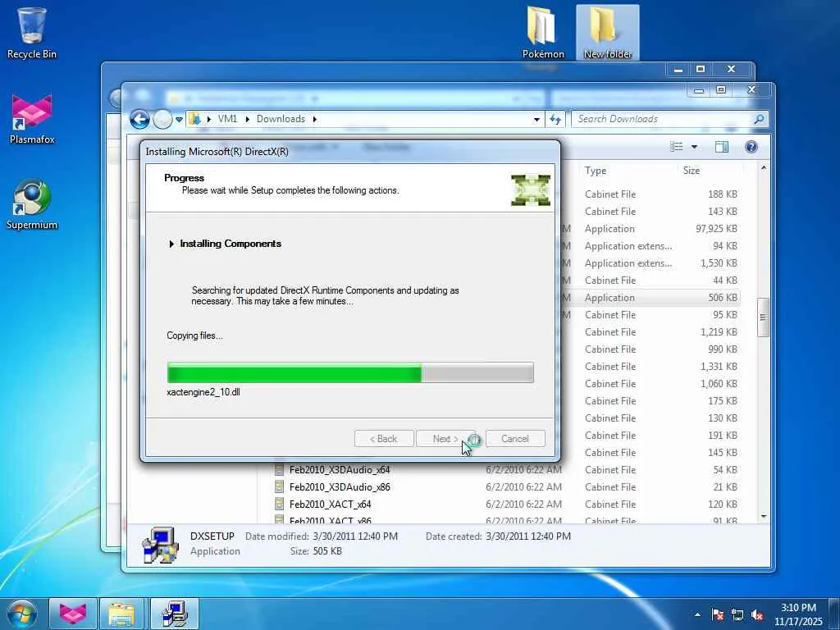
Task: Click the DirectX logo in installer header
Action: [531, 190]
